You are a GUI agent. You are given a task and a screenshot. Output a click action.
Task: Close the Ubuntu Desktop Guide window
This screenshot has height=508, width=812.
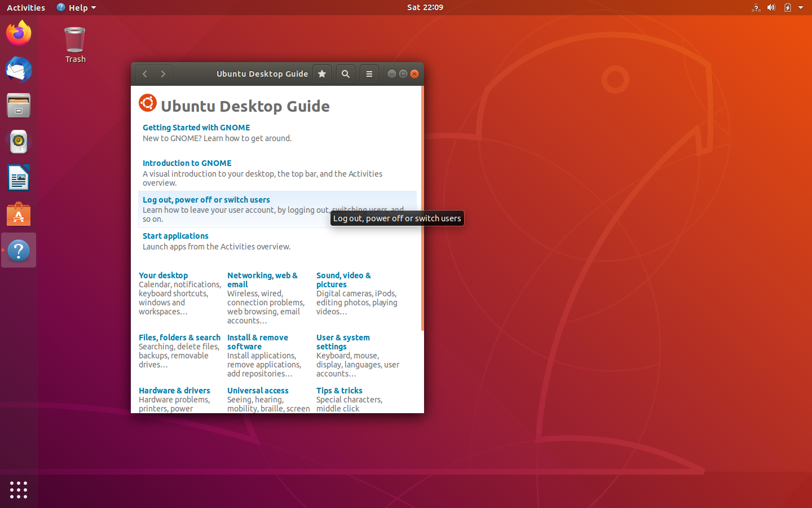pos(414,74)
